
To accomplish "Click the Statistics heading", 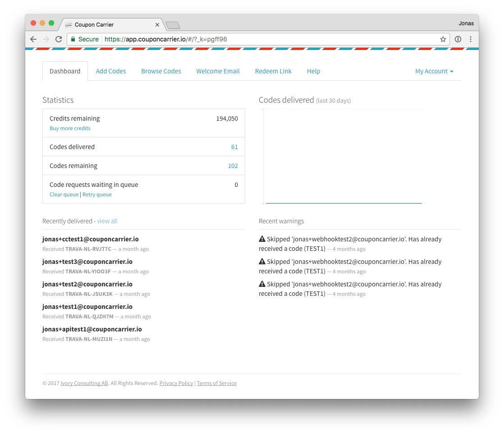I will pos(58,100).
